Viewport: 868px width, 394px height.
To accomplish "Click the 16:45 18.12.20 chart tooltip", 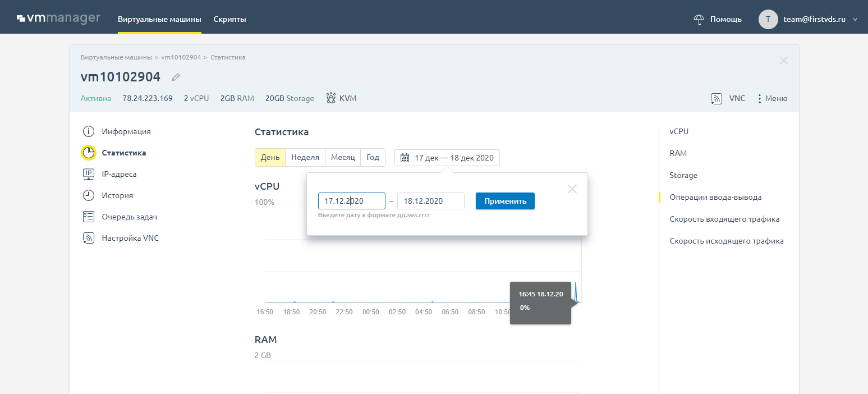I will tap(540, 303).
